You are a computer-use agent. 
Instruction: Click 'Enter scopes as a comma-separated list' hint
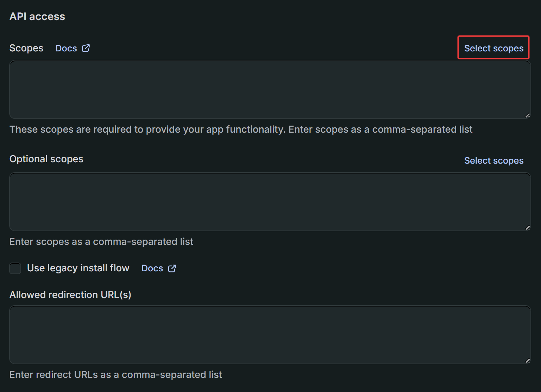coord(101,242)
